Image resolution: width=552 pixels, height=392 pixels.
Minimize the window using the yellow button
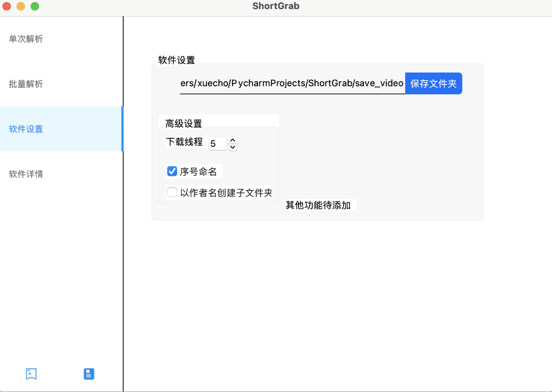point(21,7)
